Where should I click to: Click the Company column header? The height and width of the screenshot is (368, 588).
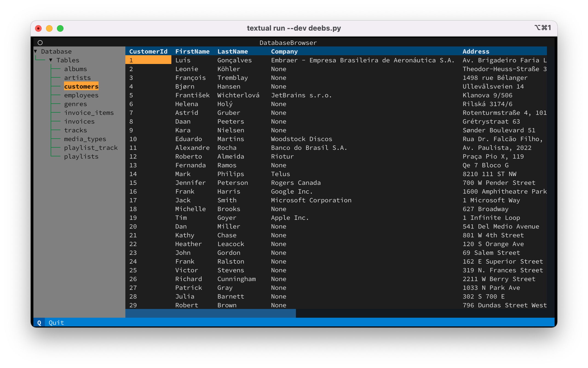tap(284, 51)
